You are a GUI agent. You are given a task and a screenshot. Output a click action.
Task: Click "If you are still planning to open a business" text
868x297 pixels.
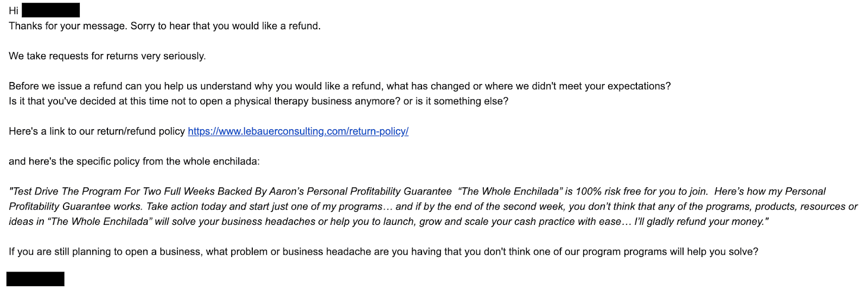(105, 252)
